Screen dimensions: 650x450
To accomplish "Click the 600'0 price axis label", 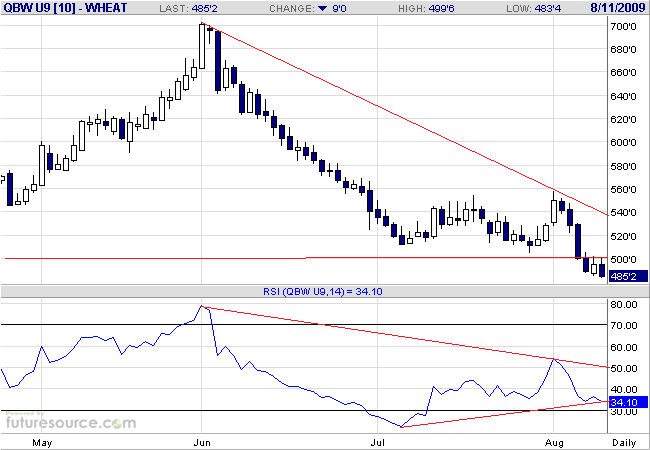I will [623, 143].
